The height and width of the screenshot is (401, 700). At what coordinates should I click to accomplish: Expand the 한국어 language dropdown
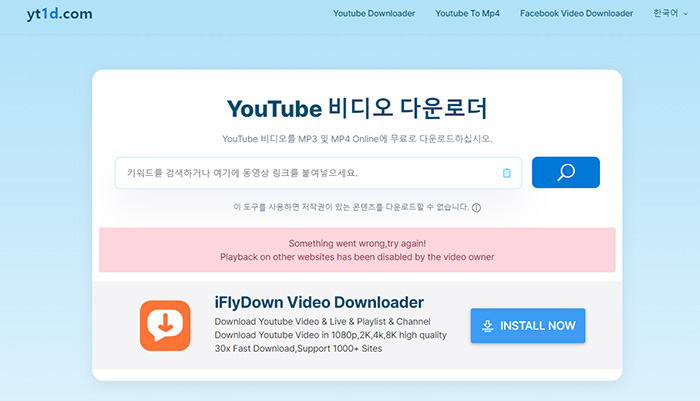click(x=670, y=13)
